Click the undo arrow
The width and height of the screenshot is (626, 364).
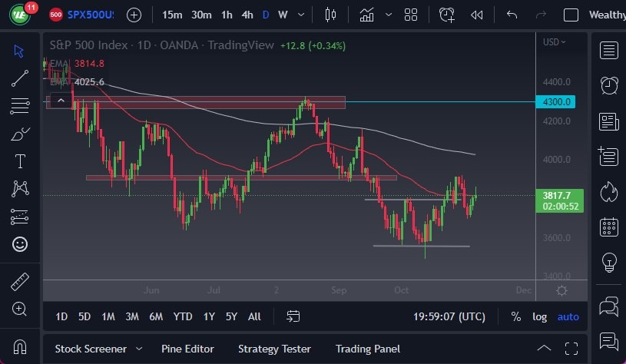pos(512,15)
